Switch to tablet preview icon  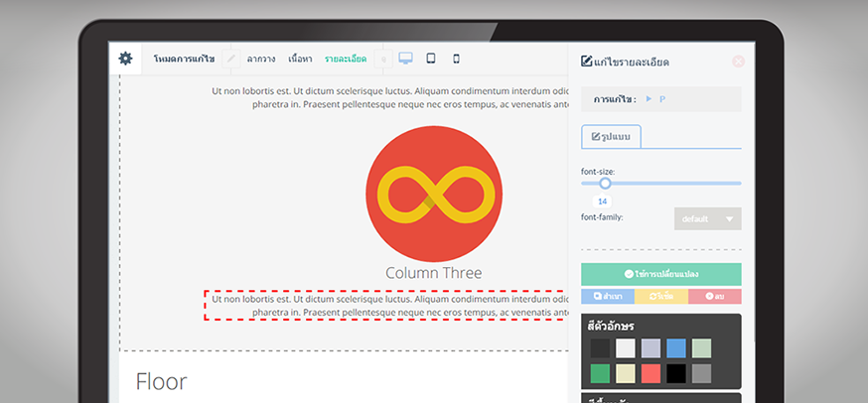pos(431,59)
